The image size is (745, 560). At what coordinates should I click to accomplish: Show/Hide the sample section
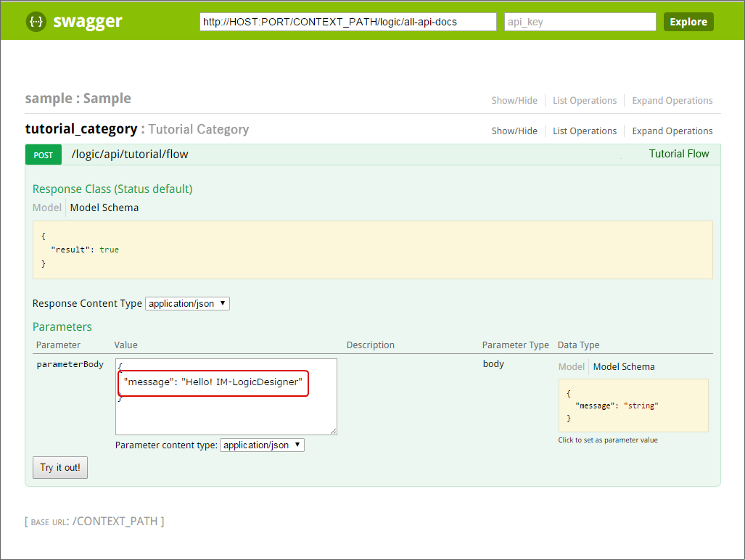pyautogui.click(x=514, y=101)
